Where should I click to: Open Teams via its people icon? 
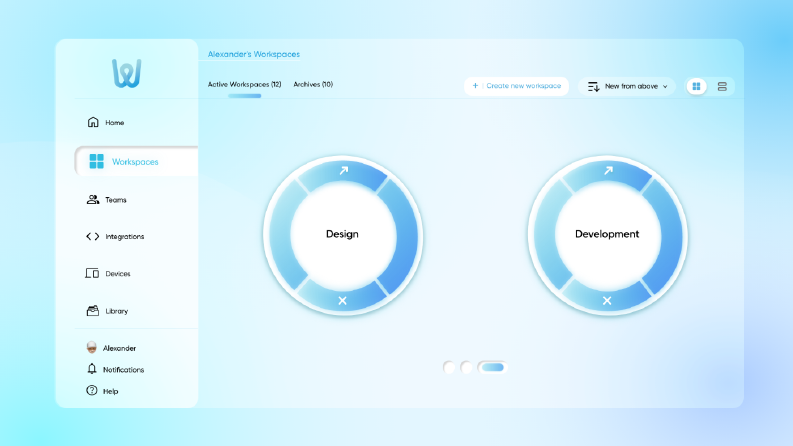pos(93,199)
